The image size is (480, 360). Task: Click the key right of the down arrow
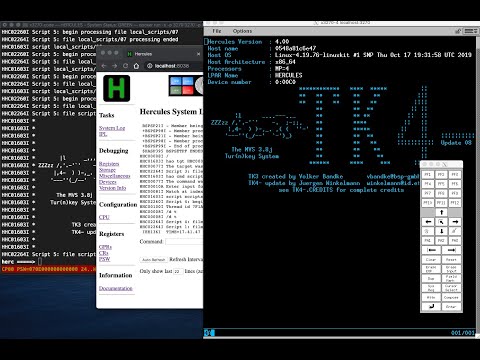click(455, 231)
